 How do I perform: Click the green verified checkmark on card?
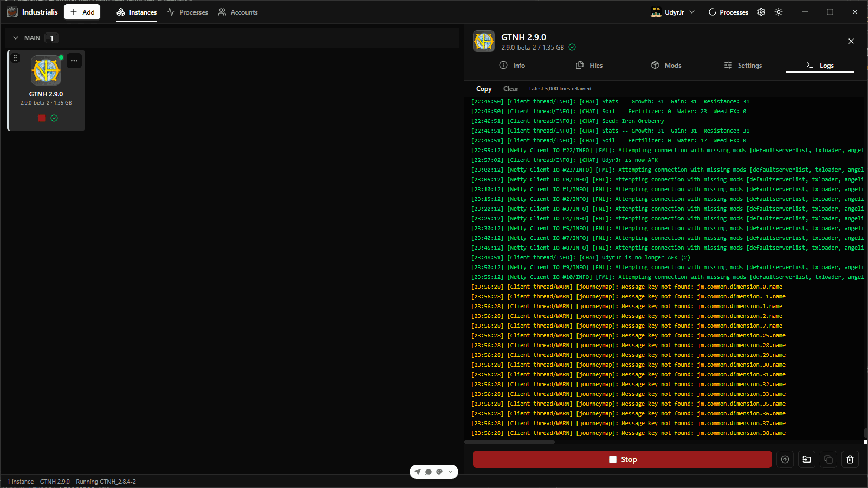click(x=54, y=118)
